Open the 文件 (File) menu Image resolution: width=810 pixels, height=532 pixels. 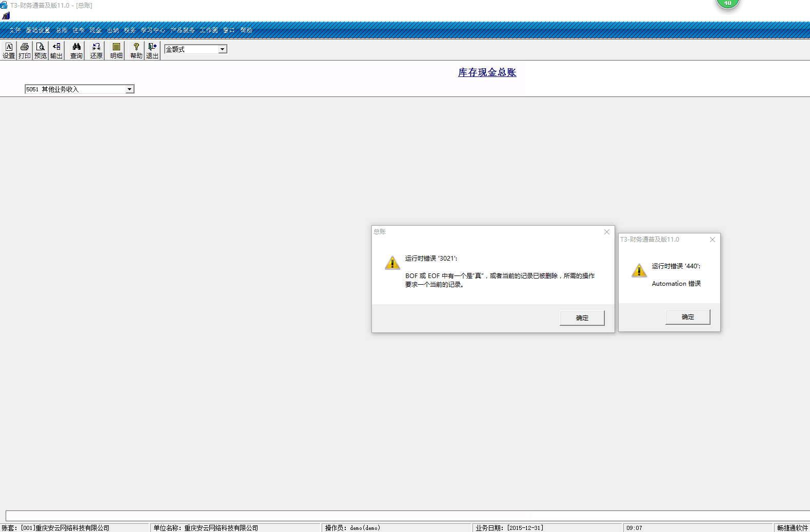15,30
